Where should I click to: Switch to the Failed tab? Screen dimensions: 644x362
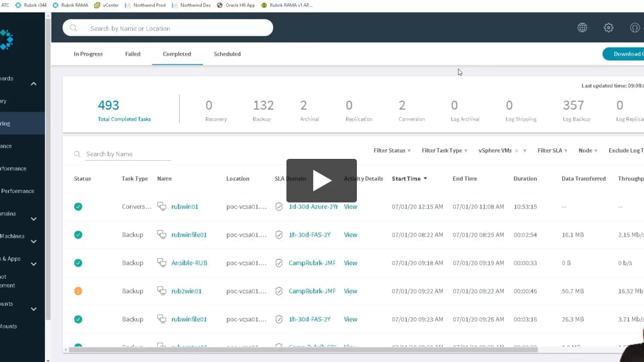133,54
